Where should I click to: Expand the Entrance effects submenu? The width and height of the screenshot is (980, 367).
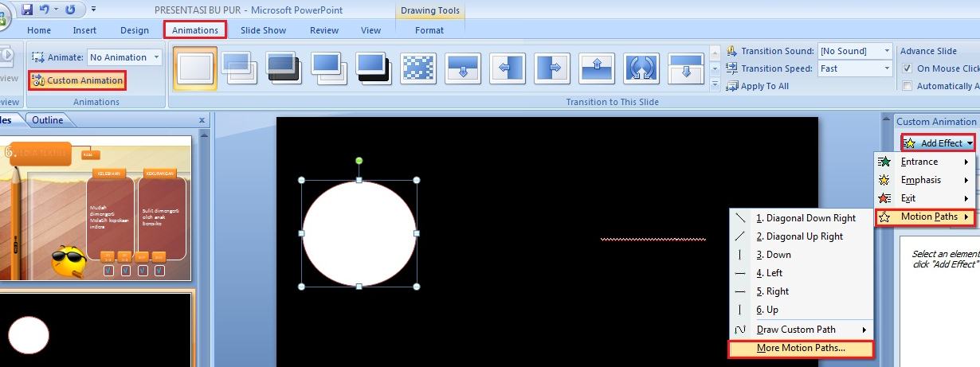coord(926,162)
